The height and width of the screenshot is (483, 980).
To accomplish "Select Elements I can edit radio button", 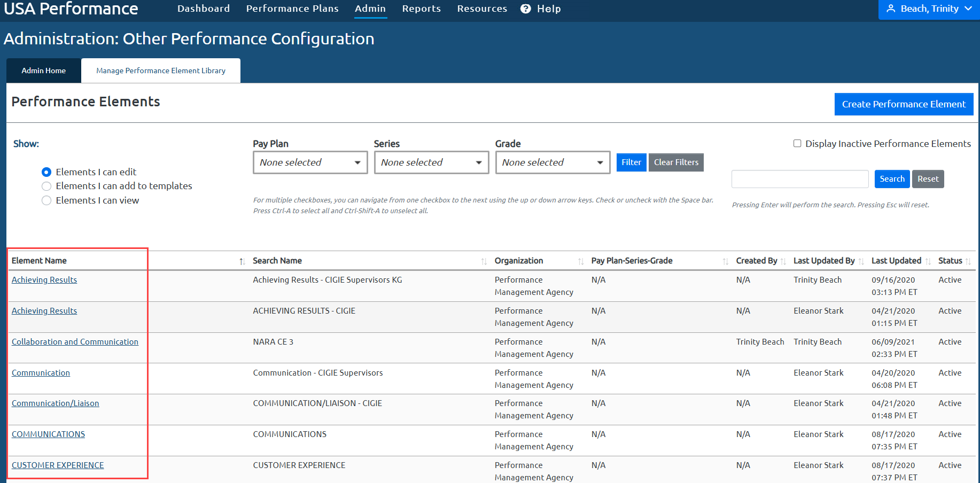I will [46, 172].
